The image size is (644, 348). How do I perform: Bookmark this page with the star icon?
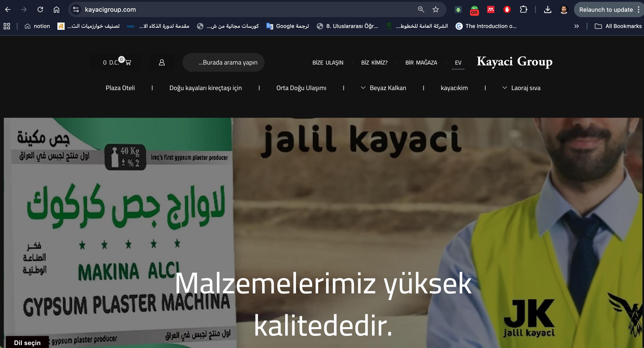[x=435, y=9]
